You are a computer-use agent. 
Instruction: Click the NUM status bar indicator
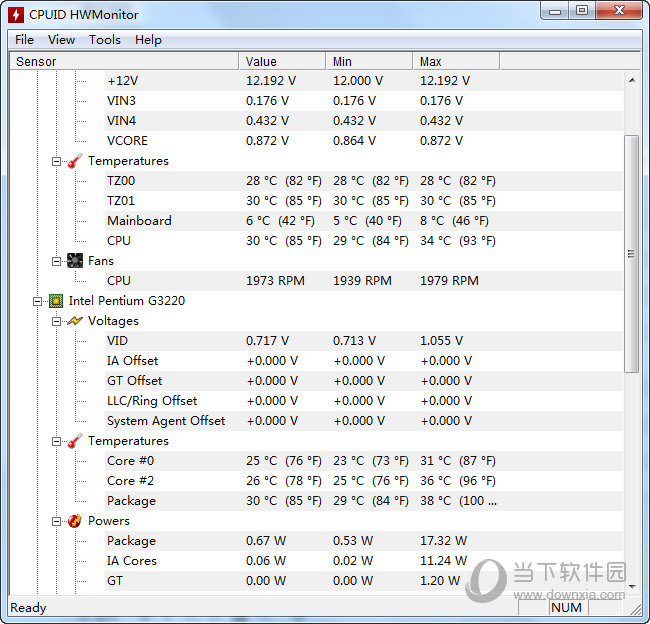pos(566,607)
